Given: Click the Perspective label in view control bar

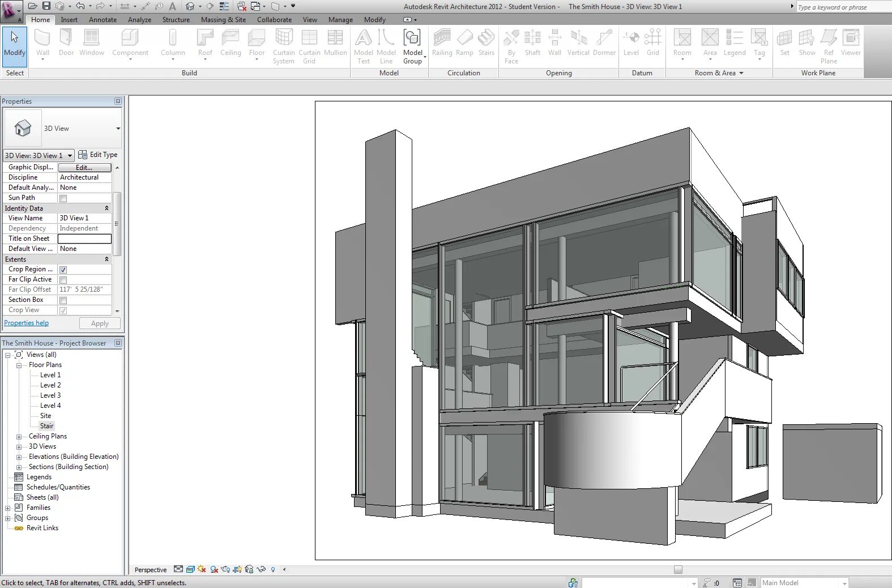Looking at the screenshot, I should [151, 570].
